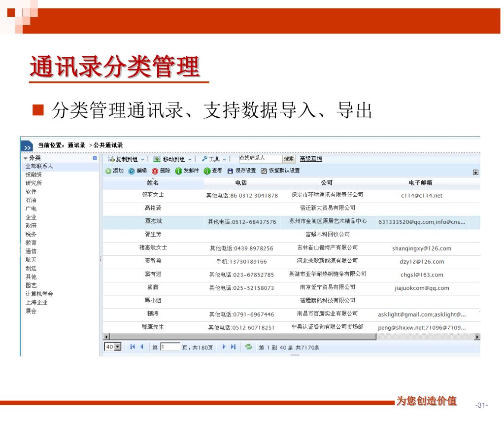Click horizontal scrollbar left arrow
This screenshot has width=504, height=421.
point(106,337)
